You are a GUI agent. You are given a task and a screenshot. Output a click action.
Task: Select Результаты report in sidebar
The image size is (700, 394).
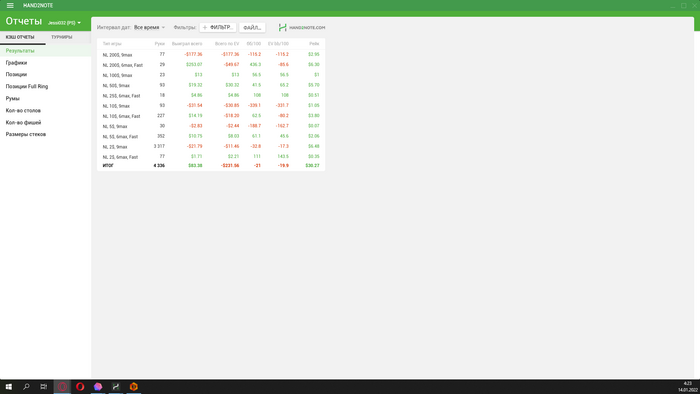[45, 51]
